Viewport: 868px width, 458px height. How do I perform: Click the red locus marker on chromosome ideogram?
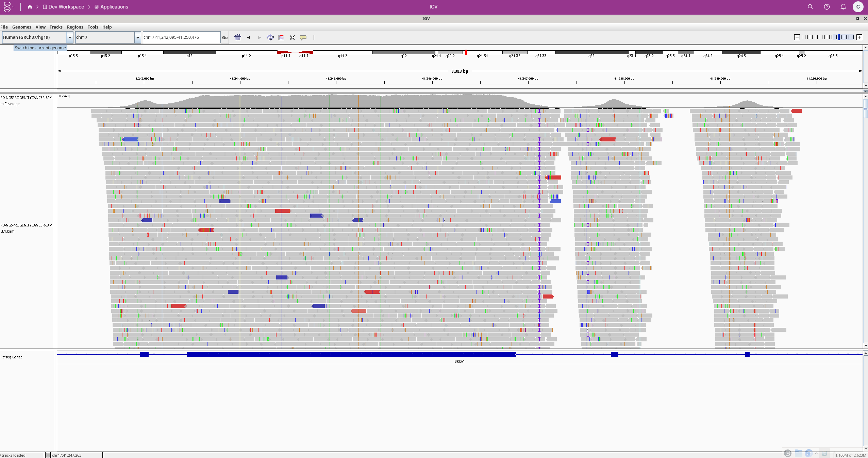tap(466, 52)
